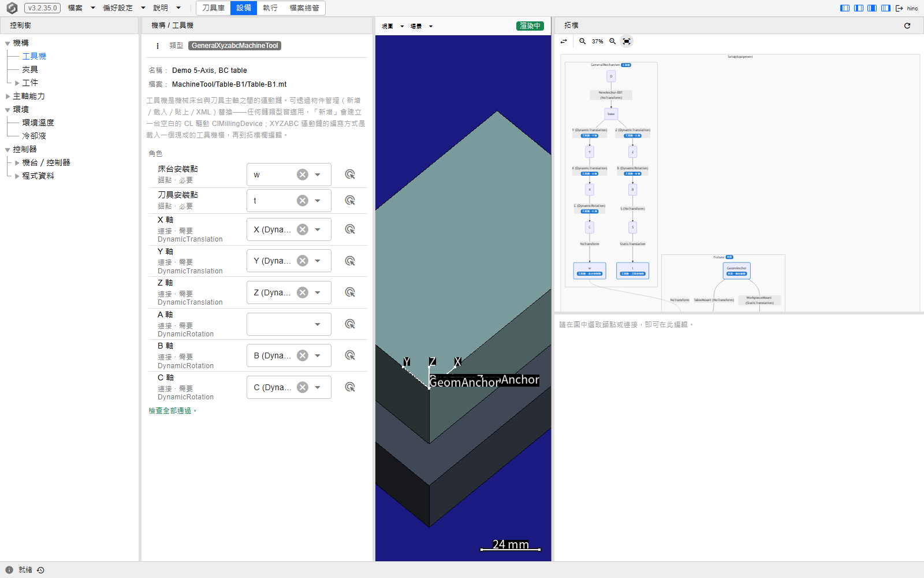Image resolution: width=924 pixels, height=578 pixels.
Task: Open the A 軸 dropdown
Action: 289,324
